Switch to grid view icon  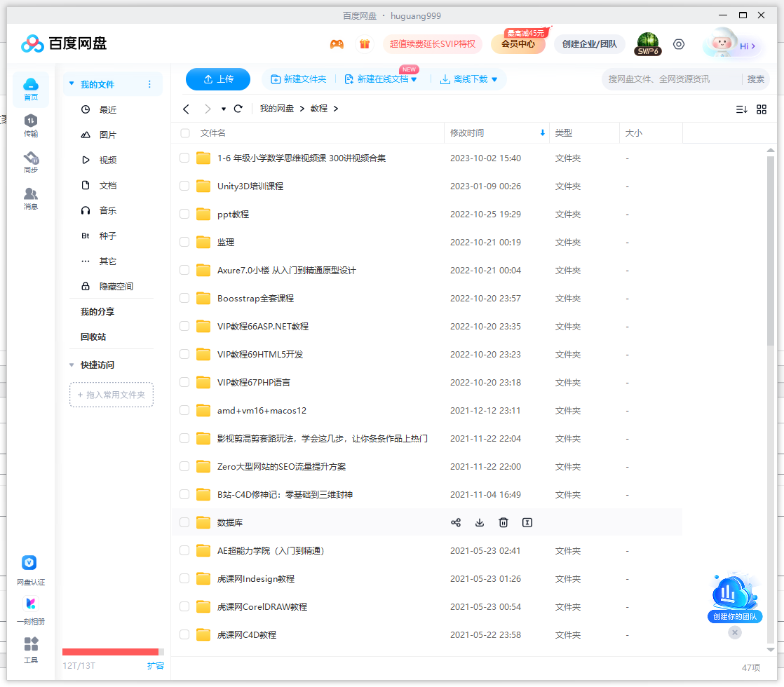click(762, 109)
